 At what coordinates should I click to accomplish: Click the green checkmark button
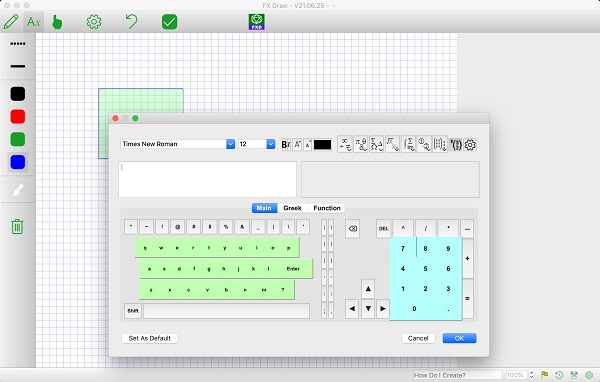[170, 22]
